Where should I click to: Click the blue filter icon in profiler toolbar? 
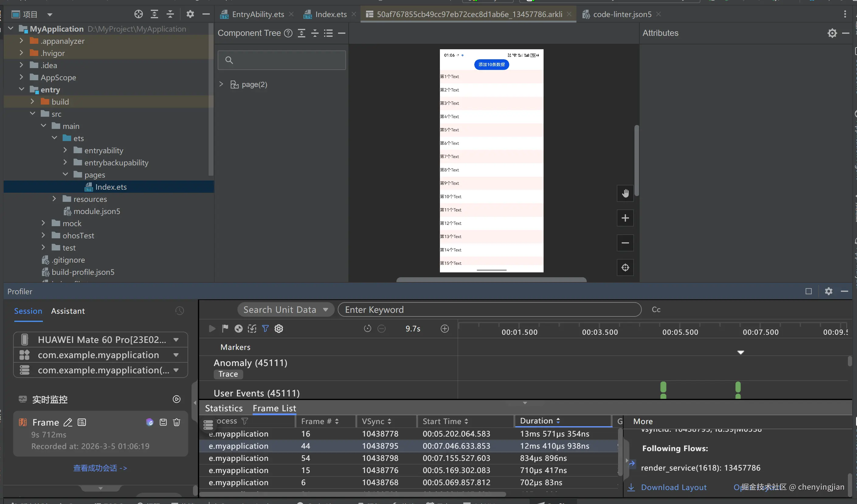coord(265,329)
